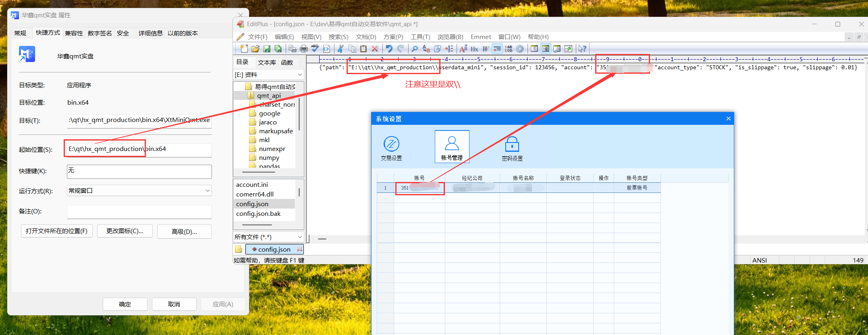868x335 pixels.
Task: Select the 函数 tab in the EditPlus side panel
Action: pyautogui.click(x=287, y=62)
